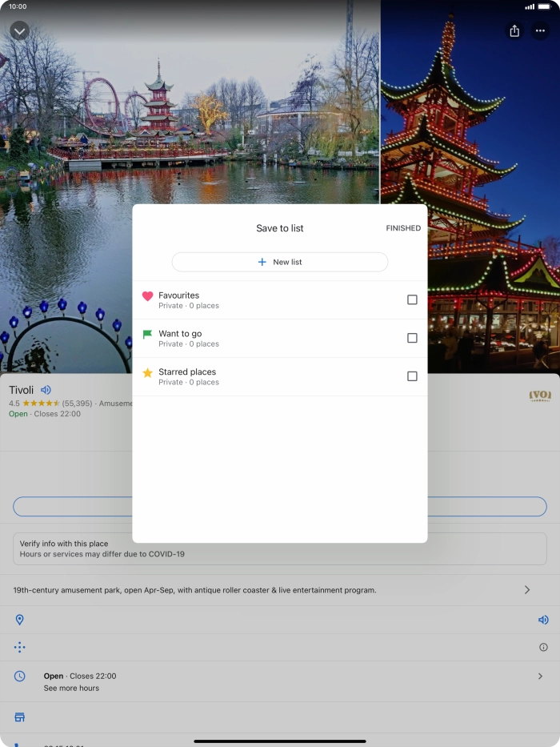Tick the Favourites list checkbox
The height and width of the screenshot is (747, 560).
point(412,299)
